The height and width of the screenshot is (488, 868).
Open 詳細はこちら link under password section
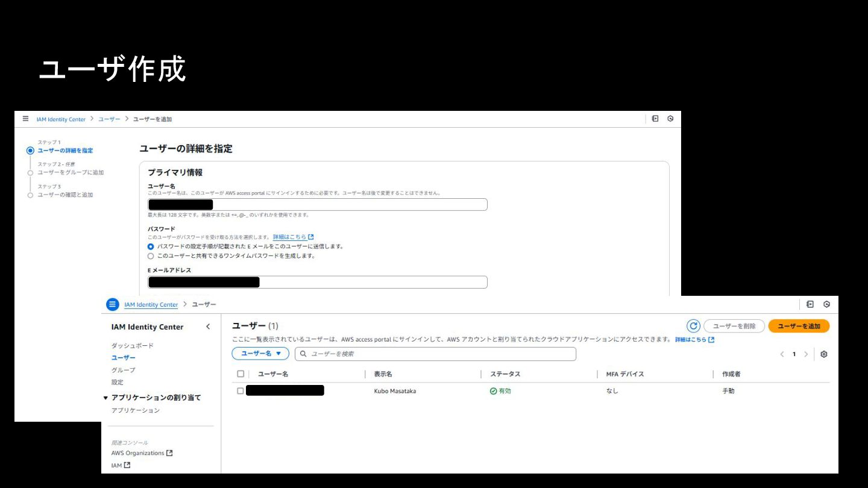293,237
